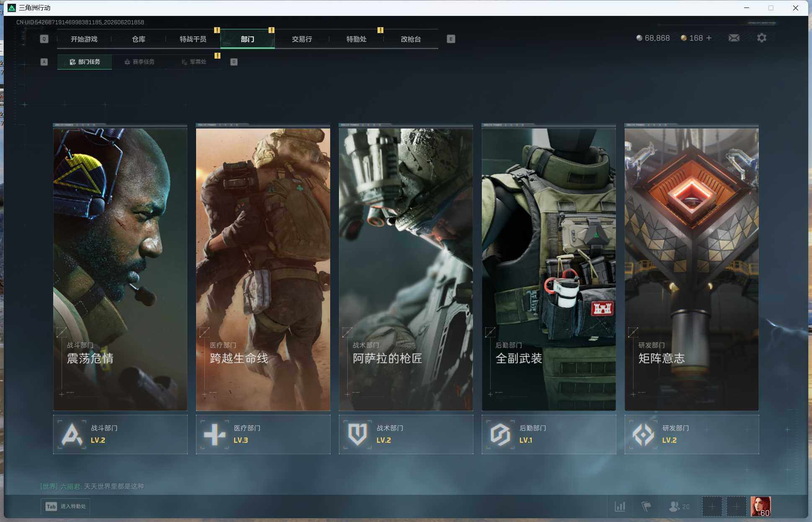
Task: Click the gold coin icon beside 168
Action: [683, 38]
